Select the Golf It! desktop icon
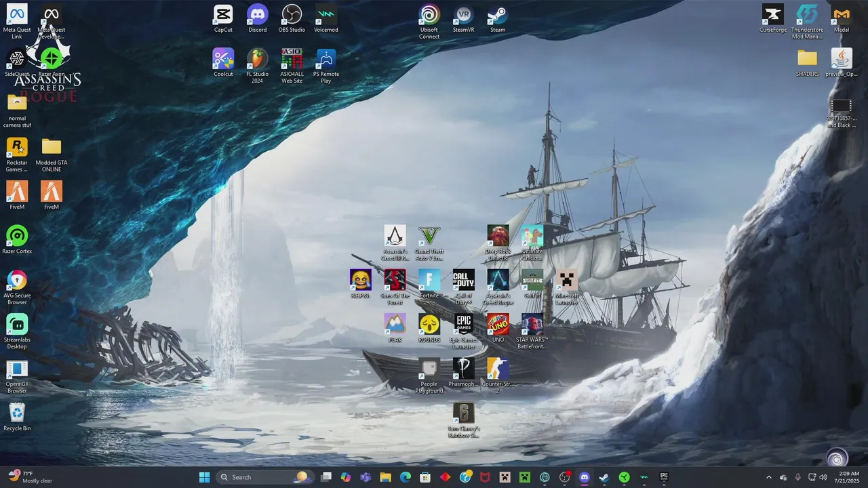The image size is (868, 488). [x=532, y=285]
